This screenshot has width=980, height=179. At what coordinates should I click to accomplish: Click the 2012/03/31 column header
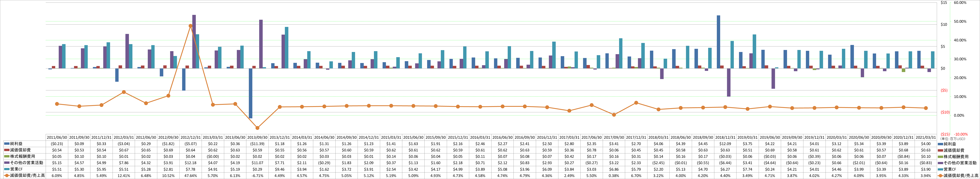tap(123, 138)
